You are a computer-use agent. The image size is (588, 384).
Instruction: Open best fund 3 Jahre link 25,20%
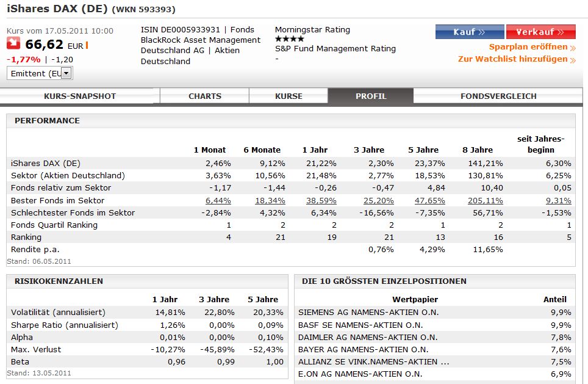point(380,200)
